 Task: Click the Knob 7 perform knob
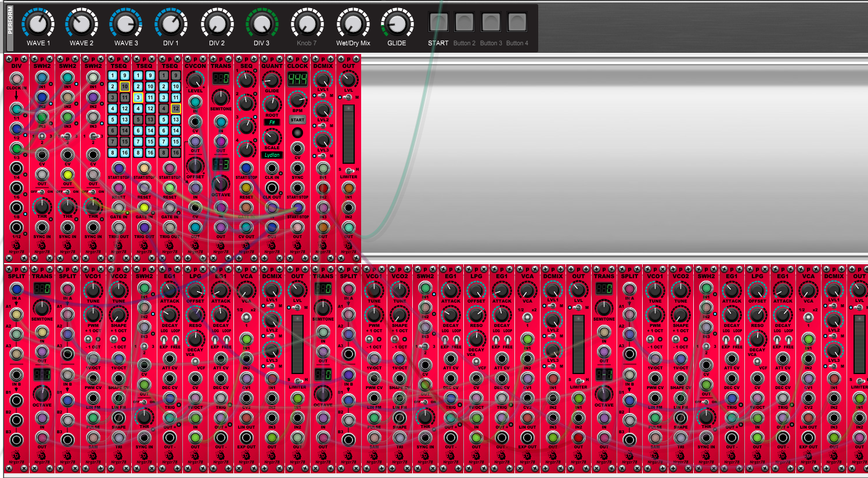(307, 24)
